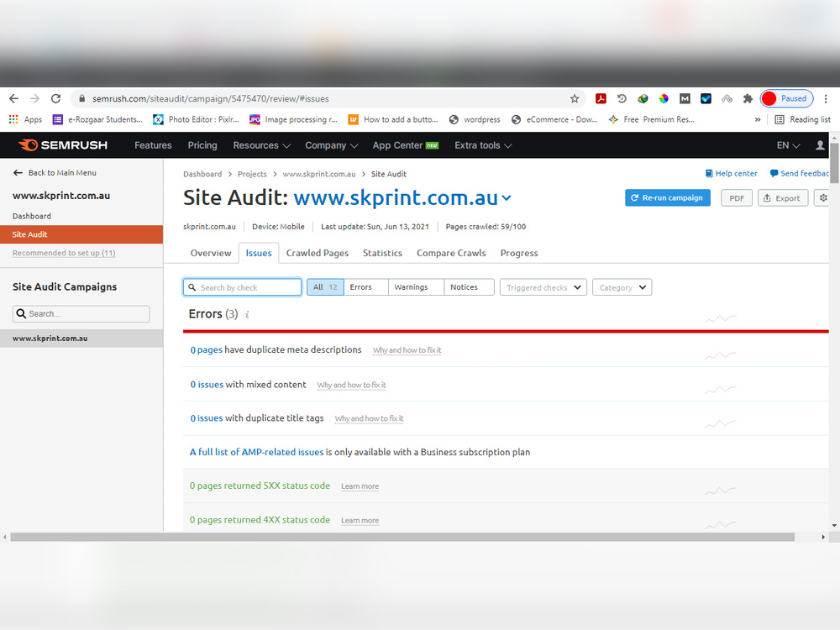Viewport: 840px width, 630px height.
Task: Click the Export button
Action: [x=783, y=197]
